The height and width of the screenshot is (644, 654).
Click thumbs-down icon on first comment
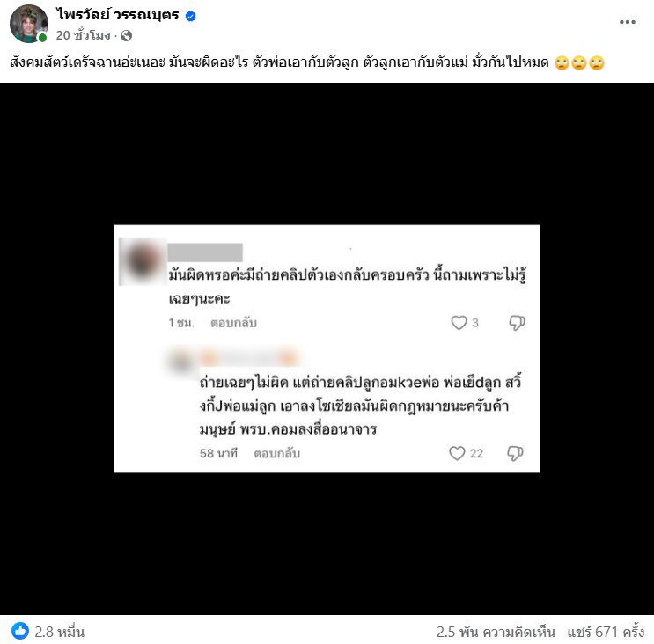[x=517, y=323]
